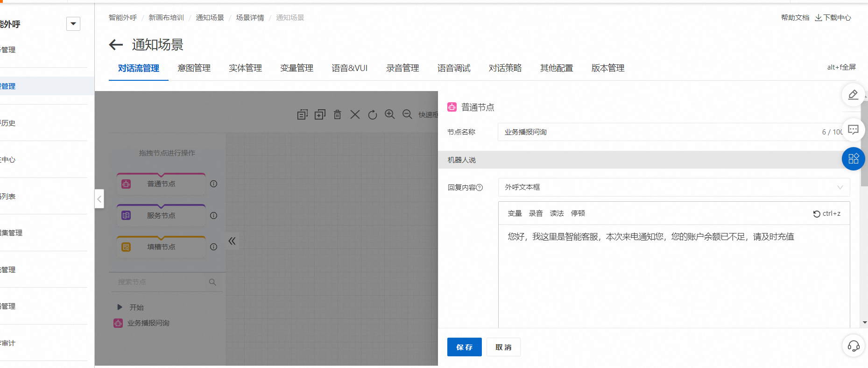Switch to 语音&VUI tab

pos(350,68)
